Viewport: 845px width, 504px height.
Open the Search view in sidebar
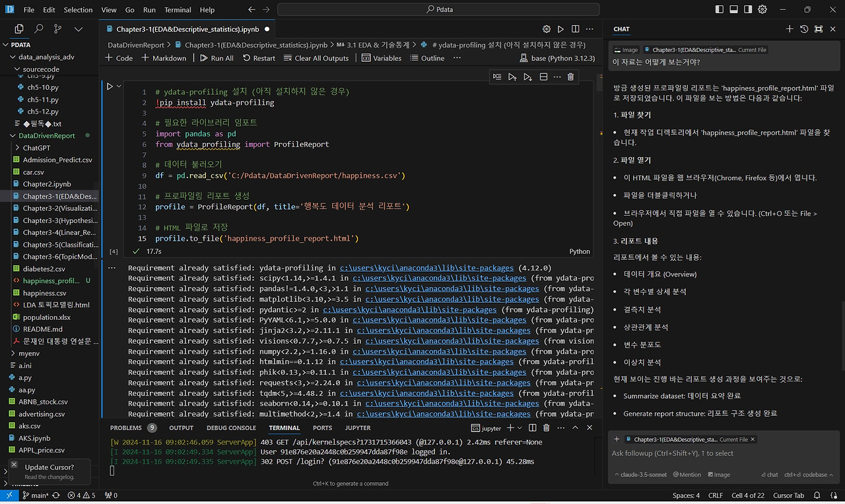click(x=38, y=29)
